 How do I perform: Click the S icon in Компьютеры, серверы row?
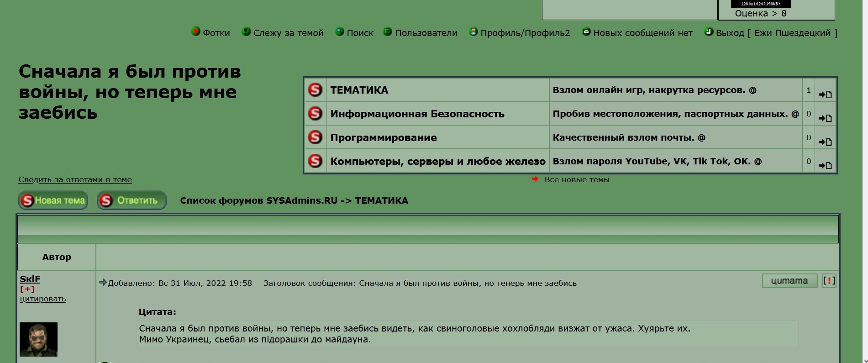pos(315,161)
